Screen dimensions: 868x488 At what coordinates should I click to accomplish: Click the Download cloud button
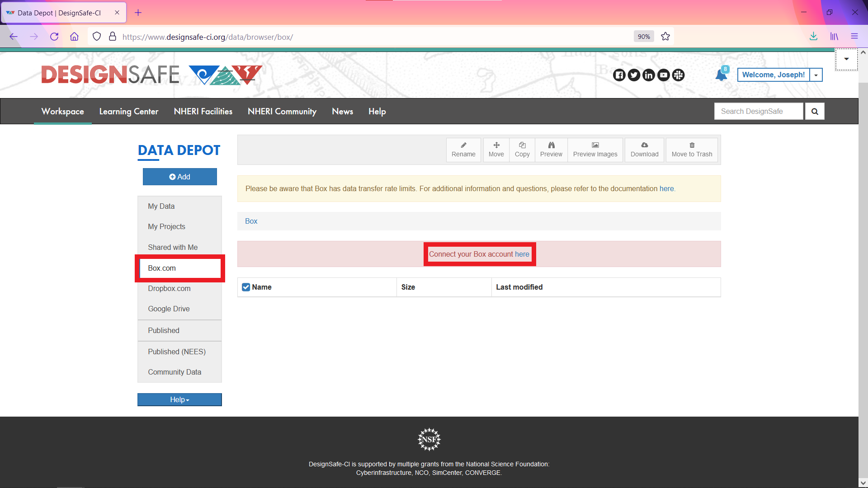point(644,150)
